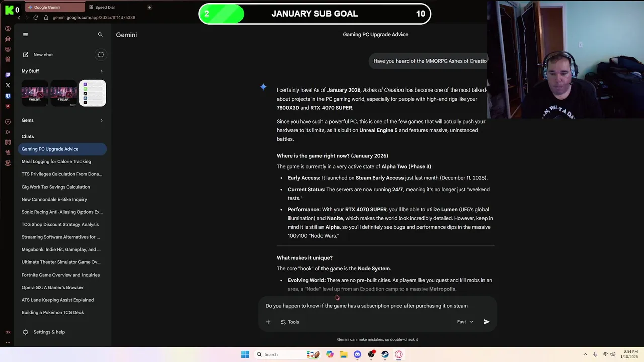644x362 pixels.
Task: Click the add attachment plus icon
Action: [x=268, y=322]
